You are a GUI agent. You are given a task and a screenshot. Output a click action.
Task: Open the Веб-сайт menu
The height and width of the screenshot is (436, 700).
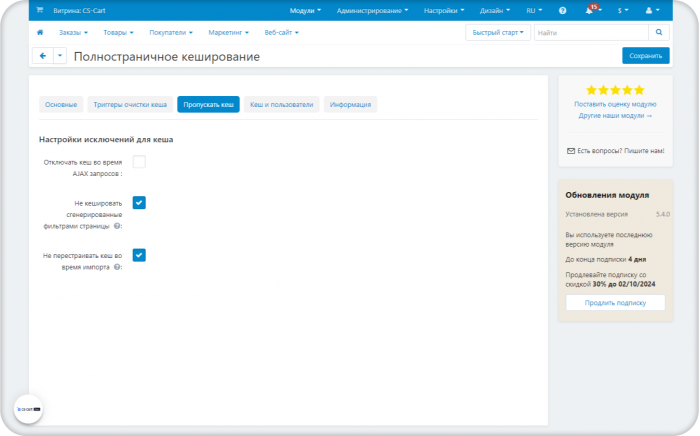tap(281, 32)
